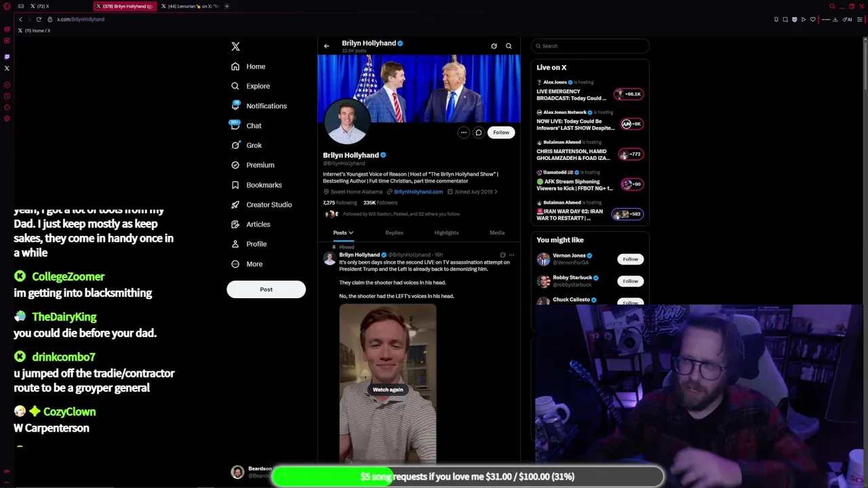
Task: Follow Robby Starbuck
Action: [x=631, y=281]
